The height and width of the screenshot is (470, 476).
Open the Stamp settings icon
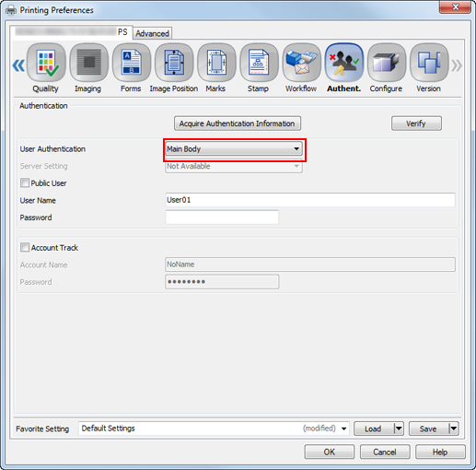(259, 63)
